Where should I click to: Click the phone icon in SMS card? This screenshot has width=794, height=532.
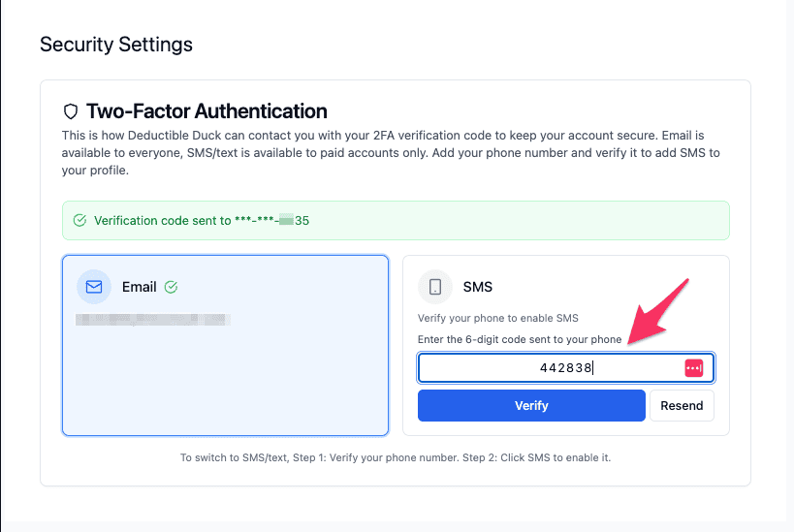[x=435, y=287]
